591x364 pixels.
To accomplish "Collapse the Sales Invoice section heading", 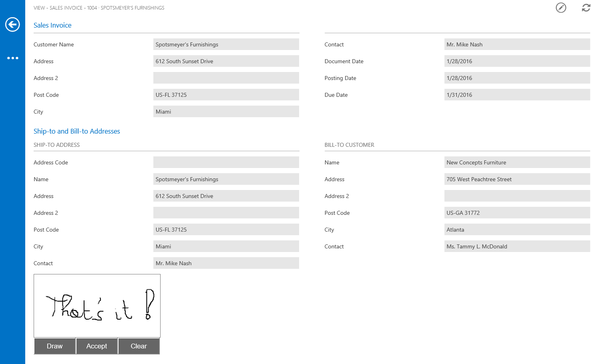I will (x=52, y=25).
